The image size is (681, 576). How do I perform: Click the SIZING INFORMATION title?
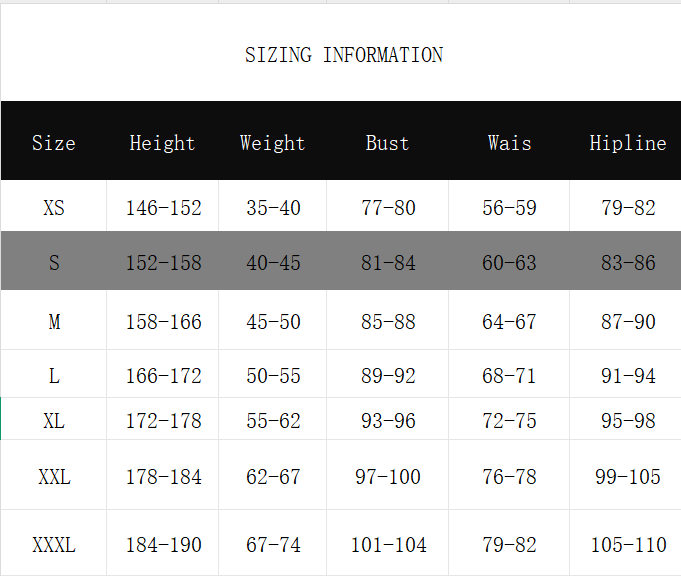(x=344, y=55)
